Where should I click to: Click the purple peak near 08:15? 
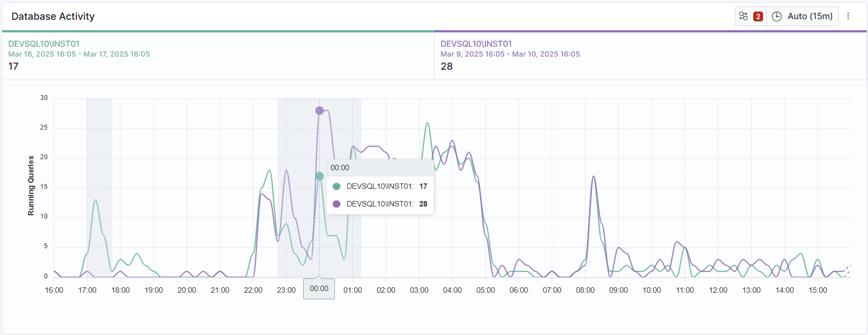pos(593,177)
